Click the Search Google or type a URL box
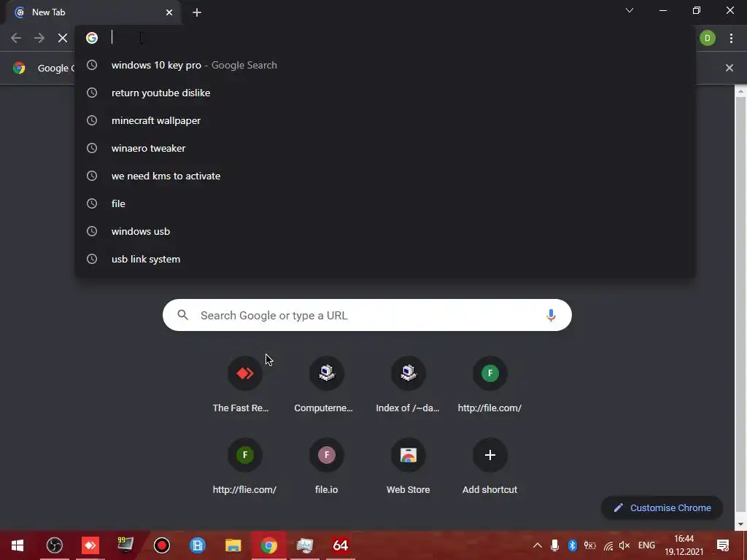 click(367, 315)
